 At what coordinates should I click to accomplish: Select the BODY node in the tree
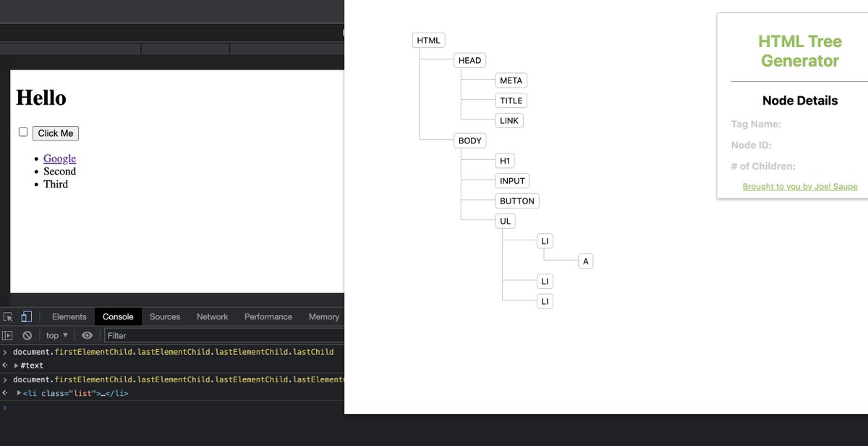469,140
